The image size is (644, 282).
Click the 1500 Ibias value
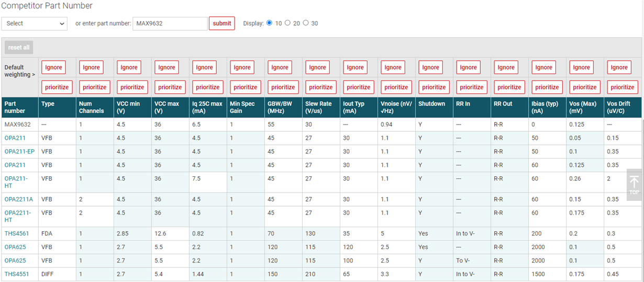tap(538, 274)
